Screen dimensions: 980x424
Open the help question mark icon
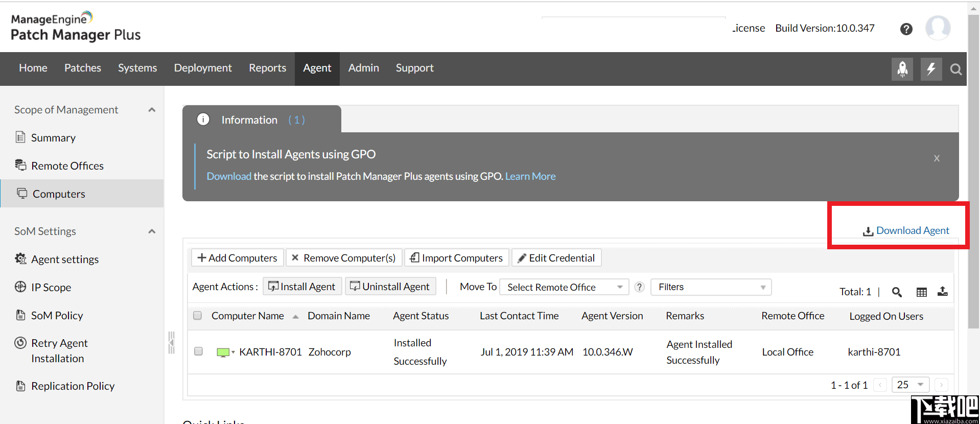pos(906,29)
